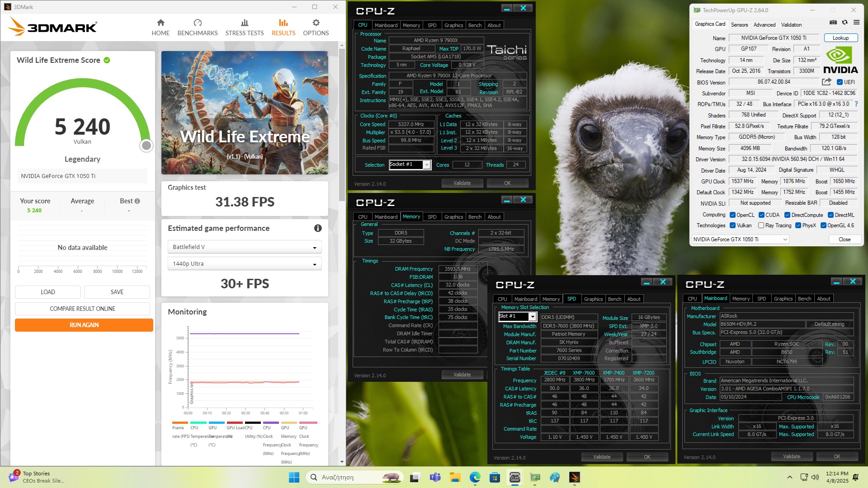Click the SAVE button in 3DMark
Image resolution: width=868 pixels, height=488 pixels.
point(117,292)
